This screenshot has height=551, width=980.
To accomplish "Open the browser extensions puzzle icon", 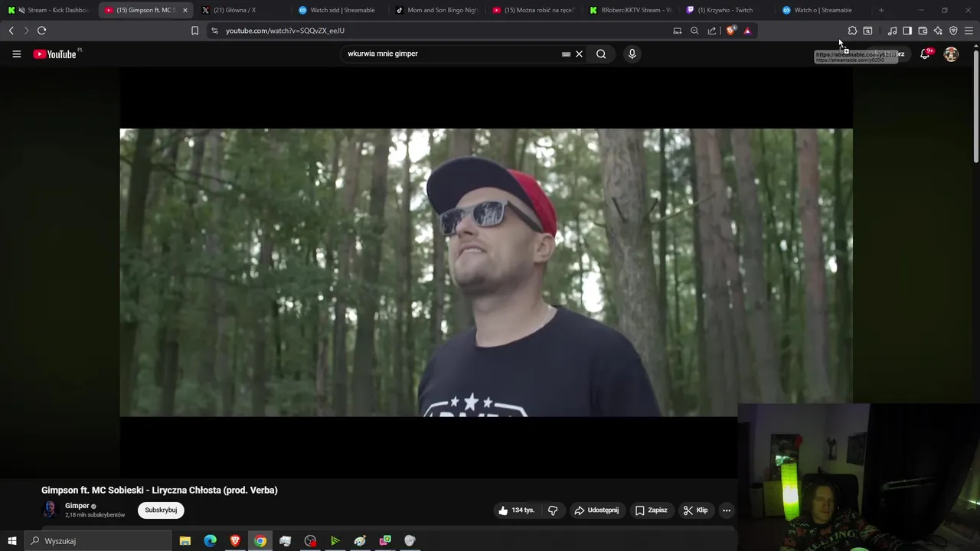I will pyautogui.click(x=852, y=31).
